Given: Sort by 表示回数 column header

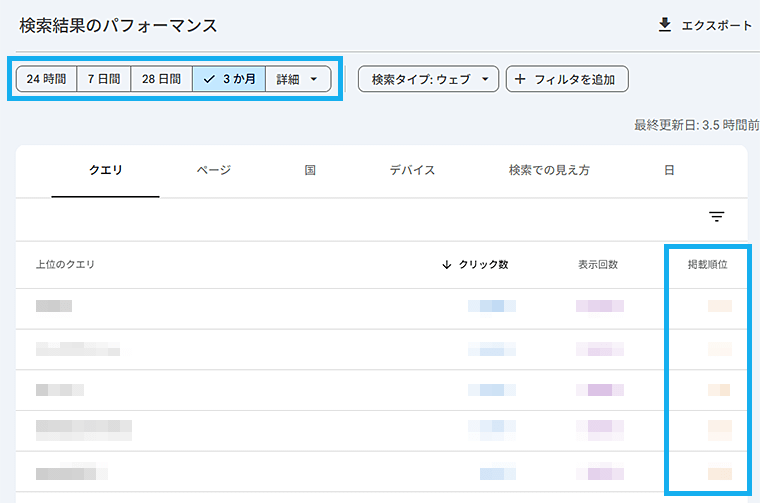Looking at the screenshot, I should click(598, 265).
